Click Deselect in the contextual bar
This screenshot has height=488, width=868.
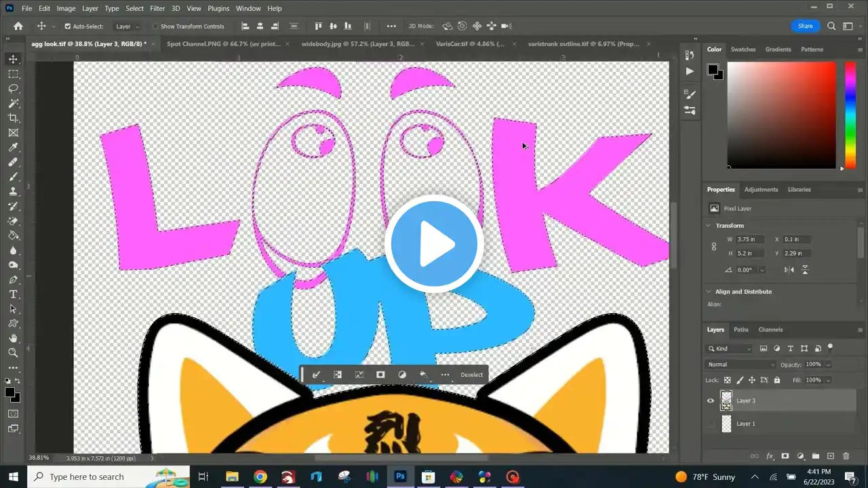point(471,375)
